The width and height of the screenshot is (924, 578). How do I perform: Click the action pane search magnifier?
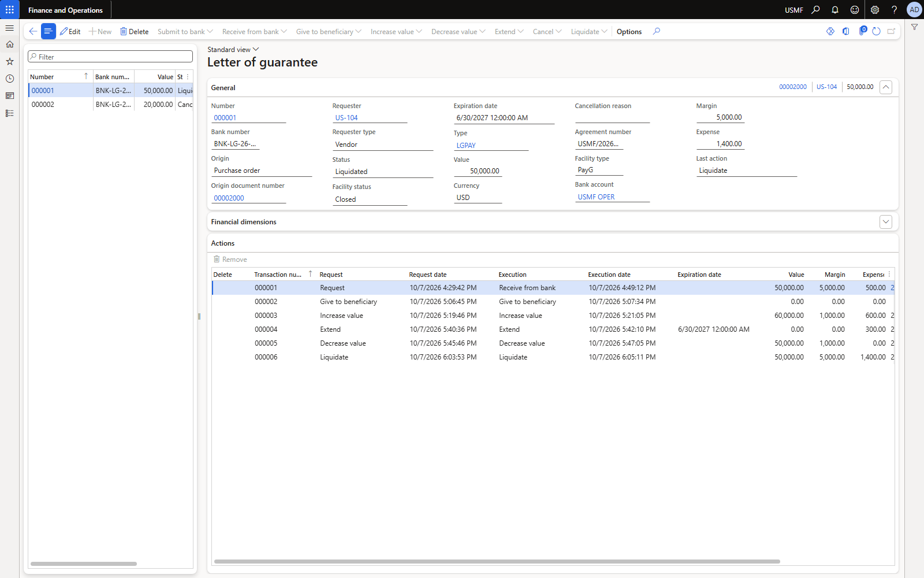657,31
